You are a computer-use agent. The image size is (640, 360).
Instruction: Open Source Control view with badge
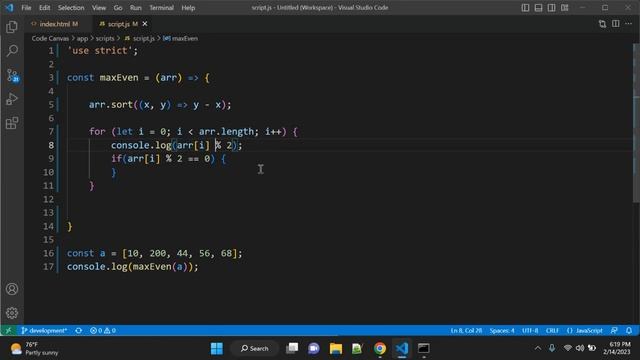[13, 76]
